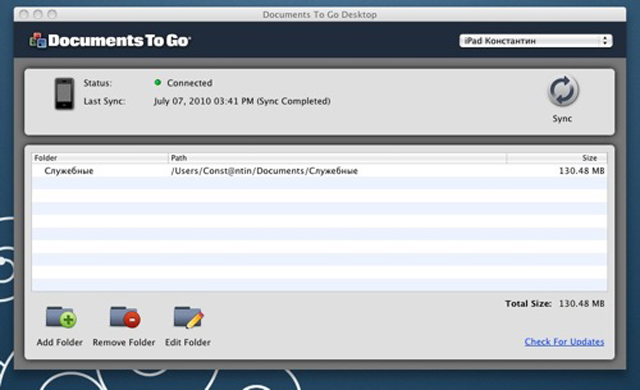Select the Служебные folder name cell
This screenshot has height=390, width=640.
tap(69, 171)
